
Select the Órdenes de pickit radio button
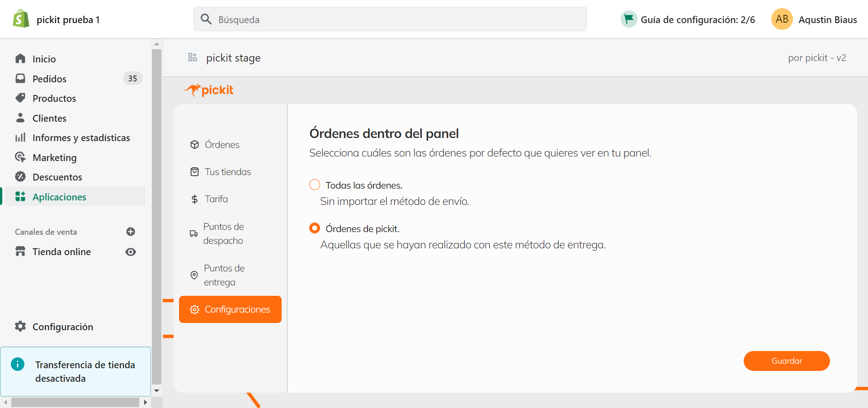point(315,228)
